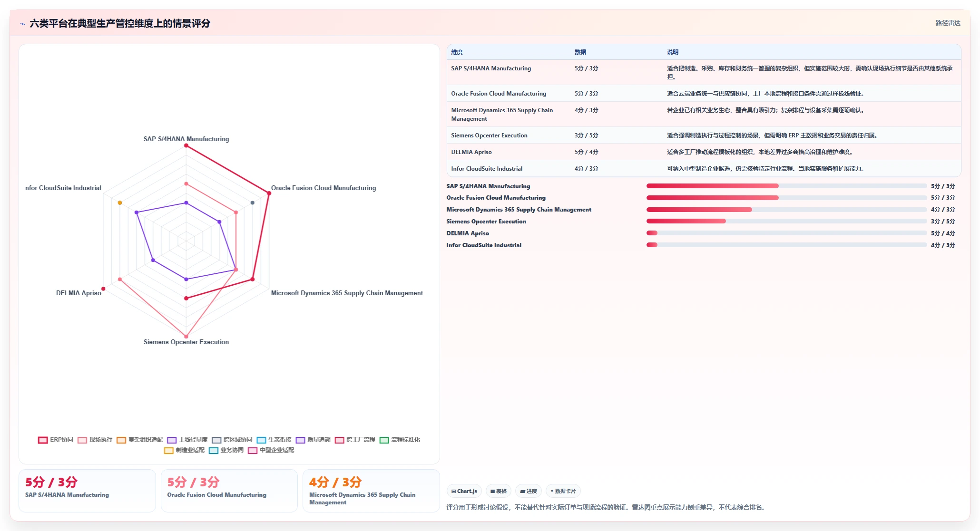Screen dimensions: 980x531
Task: Click the 制造业适配 legend color box
Action: (169, 450)
